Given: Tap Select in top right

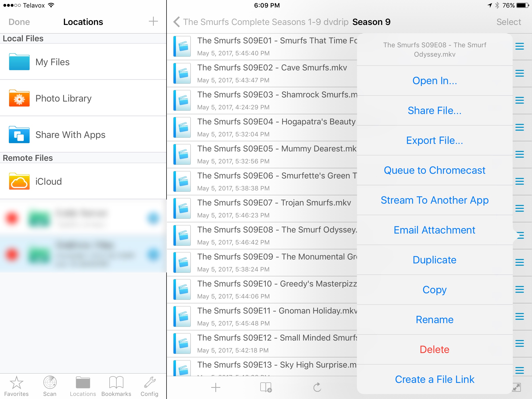Looking at the screenshot, I should coord(509,22).
